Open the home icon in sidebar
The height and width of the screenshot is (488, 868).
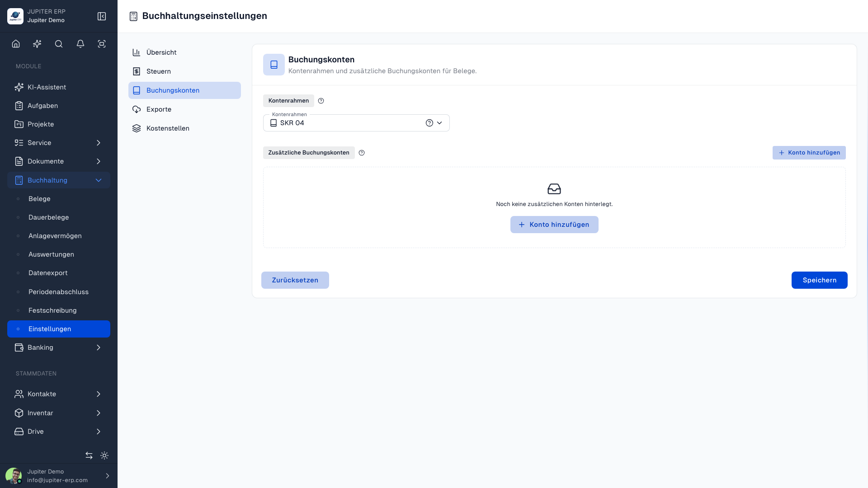tap(16, 44)
